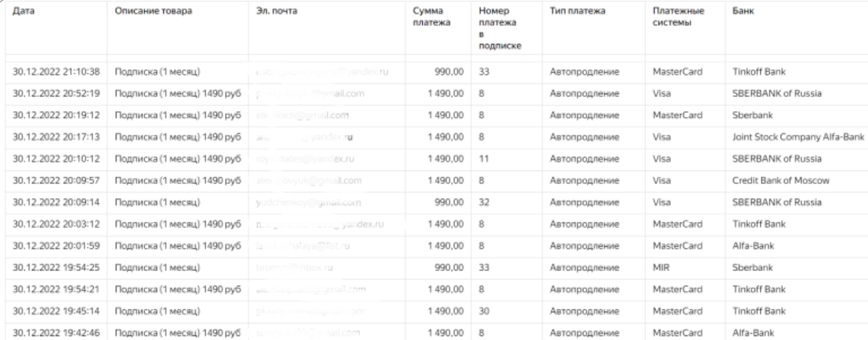Select the date cell 30.12.2022 20:19:12

click(x=56, y=115)
